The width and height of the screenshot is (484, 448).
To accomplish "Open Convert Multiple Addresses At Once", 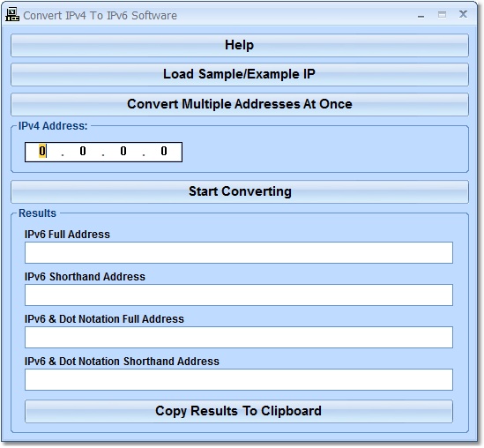I will click(x=240, y=104).
